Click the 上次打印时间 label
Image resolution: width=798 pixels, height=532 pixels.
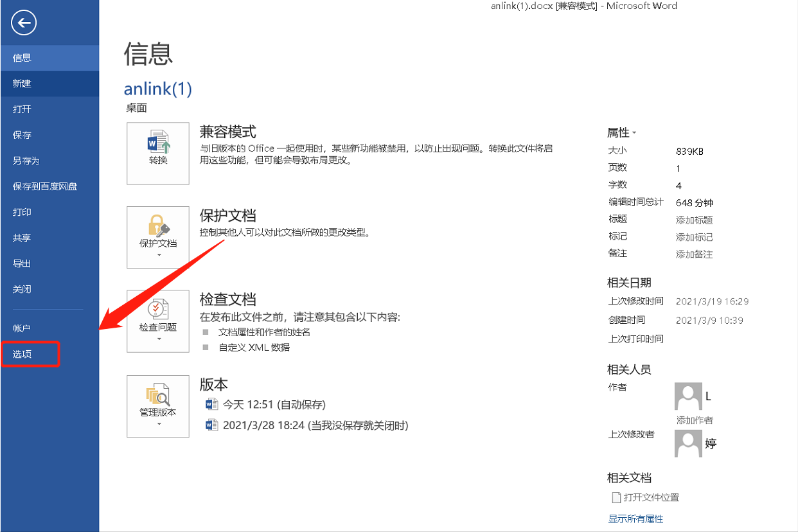pyautogui.click(x=636, y=339)
